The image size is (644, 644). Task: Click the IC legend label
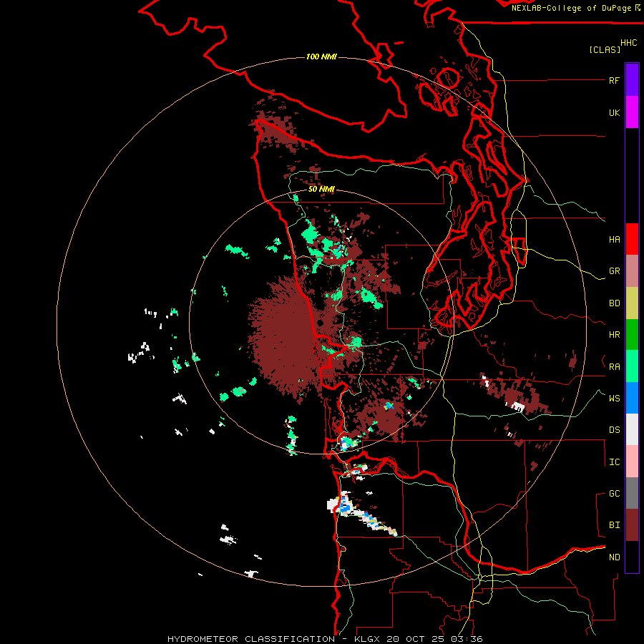614,462
